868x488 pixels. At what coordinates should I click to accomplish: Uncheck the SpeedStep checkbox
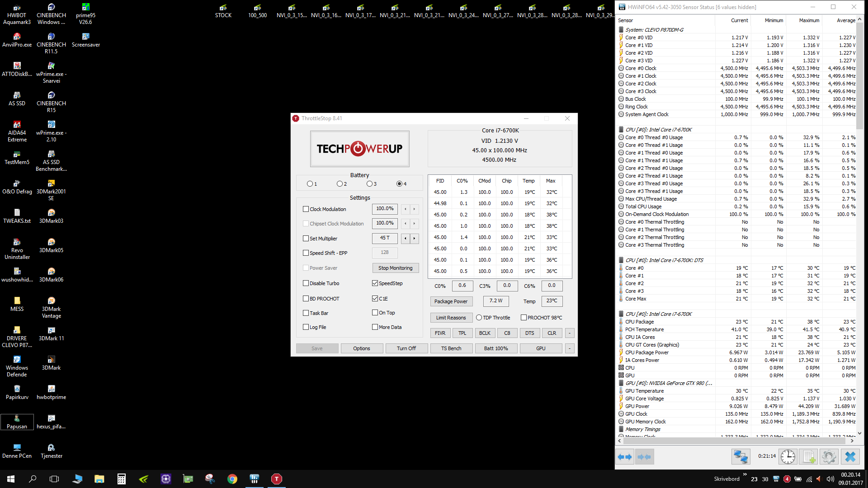375,283
